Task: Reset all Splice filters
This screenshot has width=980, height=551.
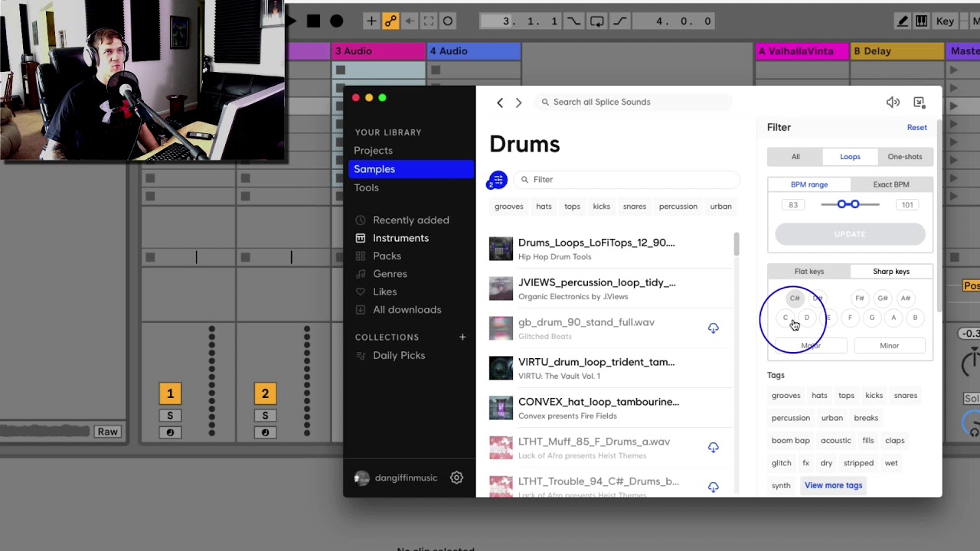Action: 916,128
